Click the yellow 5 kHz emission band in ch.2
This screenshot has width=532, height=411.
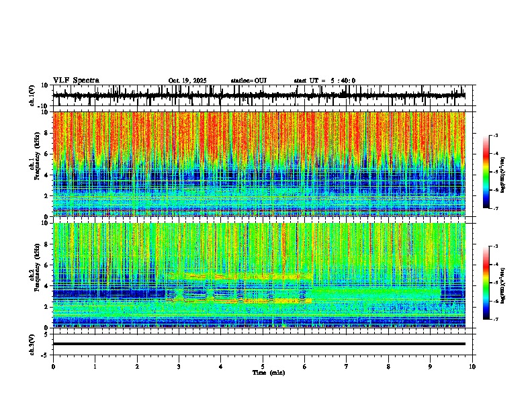pos(239,276)
